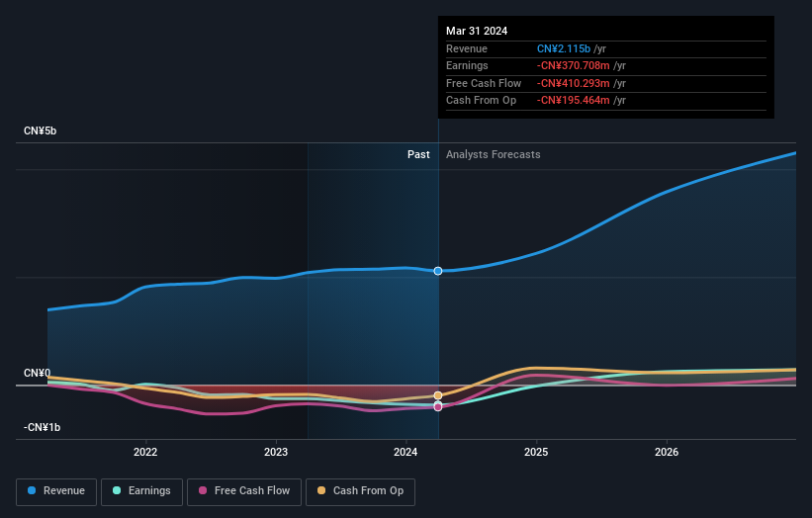This screenshot has width=812, height=518.
Task: Click the 2022 x-axis label
Action: click(145, 452)
